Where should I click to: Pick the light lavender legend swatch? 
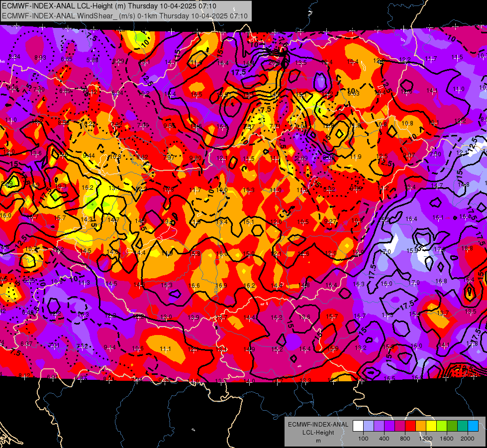click(368, 426)
